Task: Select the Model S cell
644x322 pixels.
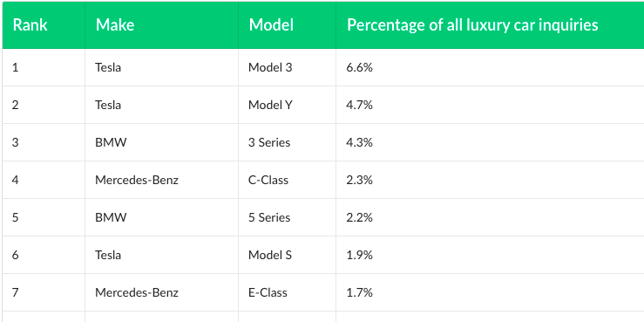Action: tap(287, 255)
